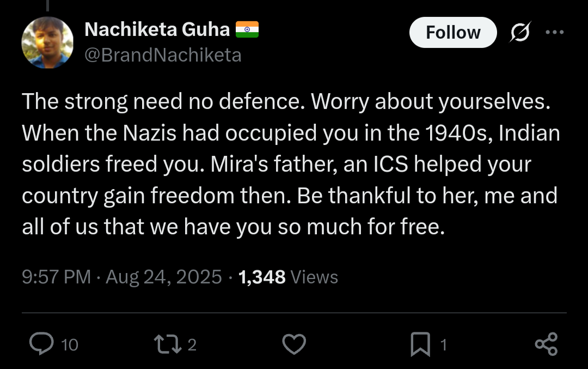
Task: Open the share icon options
Action: click(x=546, y=344)
